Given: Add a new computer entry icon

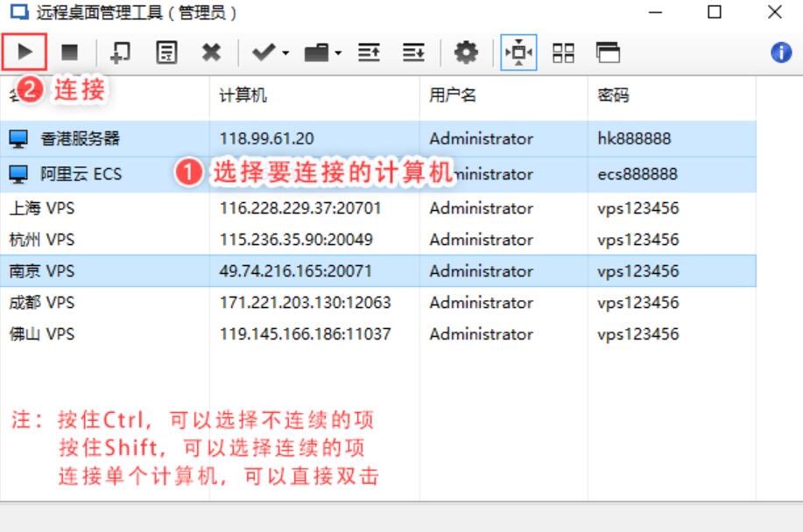Looking at the screenshot, I should [x=120, y=52].
